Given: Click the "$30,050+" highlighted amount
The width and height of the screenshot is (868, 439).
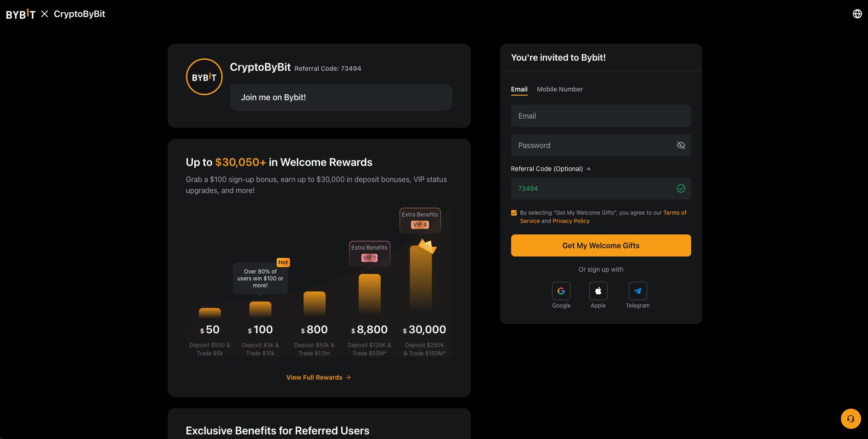Looking at the screenshot, I should (x=241, y=162).
